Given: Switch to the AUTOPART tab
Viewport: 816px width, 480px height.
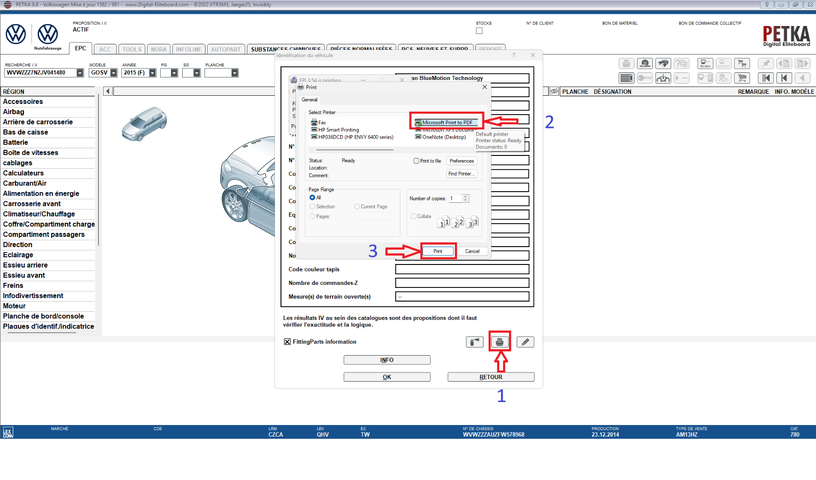Looking at the screenshot, I should [x=226, y=49].
